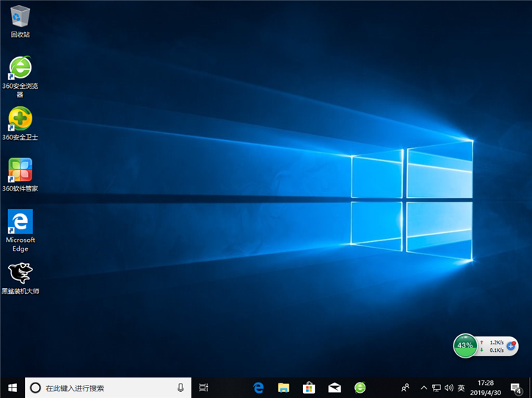532x398 pixels.
Task: Open Microsoft Store from the taskbar
Action: click(x=309, y=388)
